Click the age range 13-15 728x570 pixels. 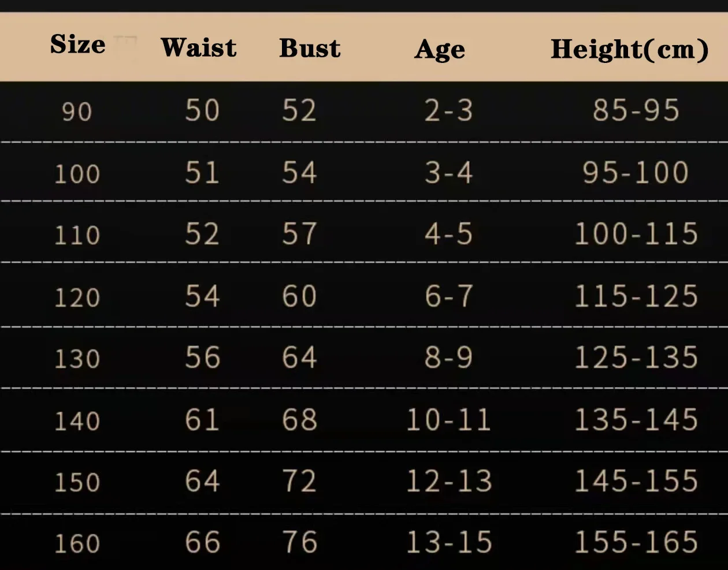pyautogui.click(x=449, y=542)
